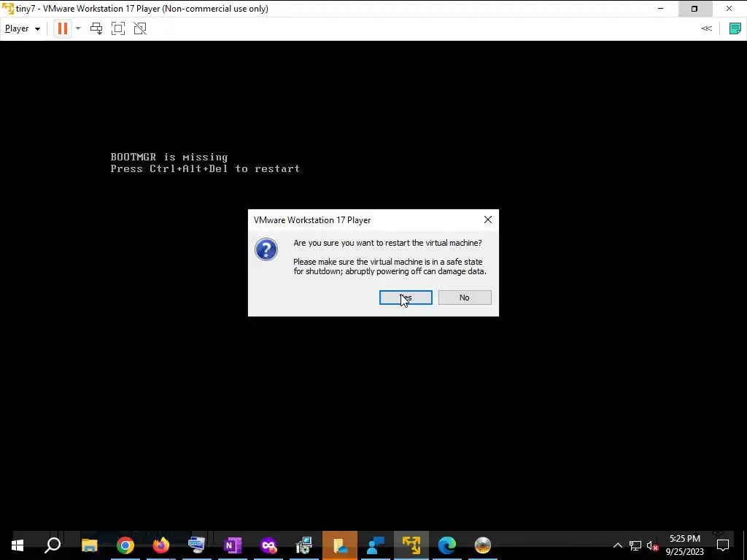Viewport: 747px width, 560px height.
Task: Collapse toolbar with double chevron
Action: 706,28
